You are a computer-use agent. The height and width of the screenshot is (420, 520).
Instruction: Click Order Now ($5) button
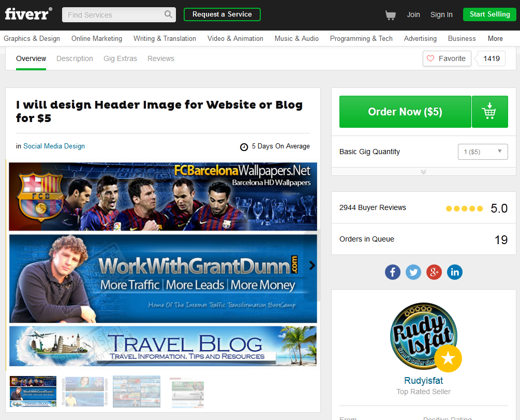tap(405, 112)
